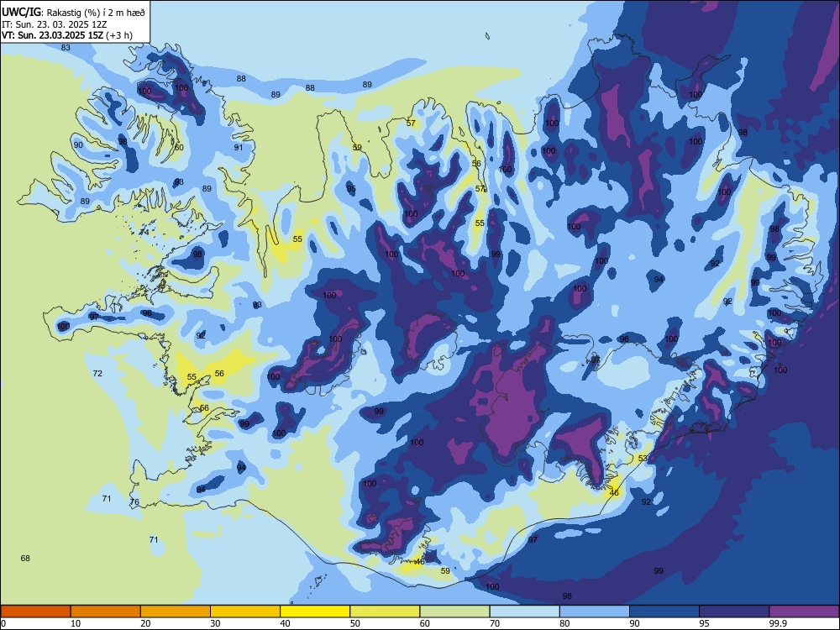Click the 20–30 legend color block
840x630 pixels.
click(176, 612)
